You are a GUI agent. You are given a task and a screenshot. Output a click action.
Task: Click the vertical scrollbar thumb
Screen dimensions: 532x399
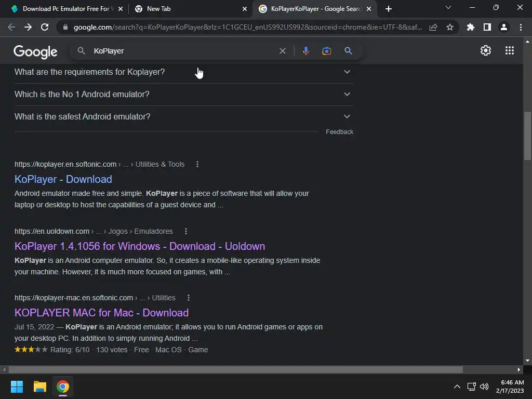tap(527, 136)
